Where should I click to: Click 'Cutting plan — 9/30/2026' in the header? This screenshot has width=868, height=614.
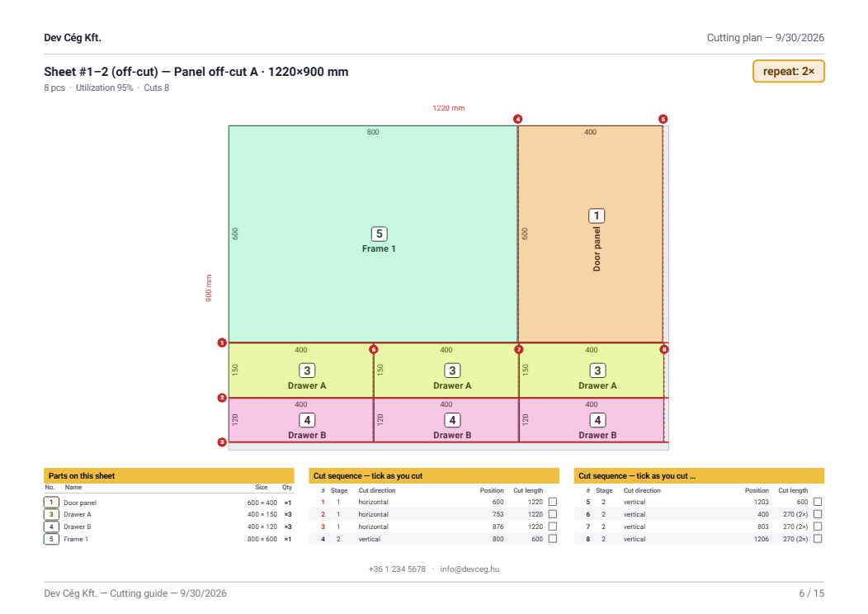(x=765, y=38)
